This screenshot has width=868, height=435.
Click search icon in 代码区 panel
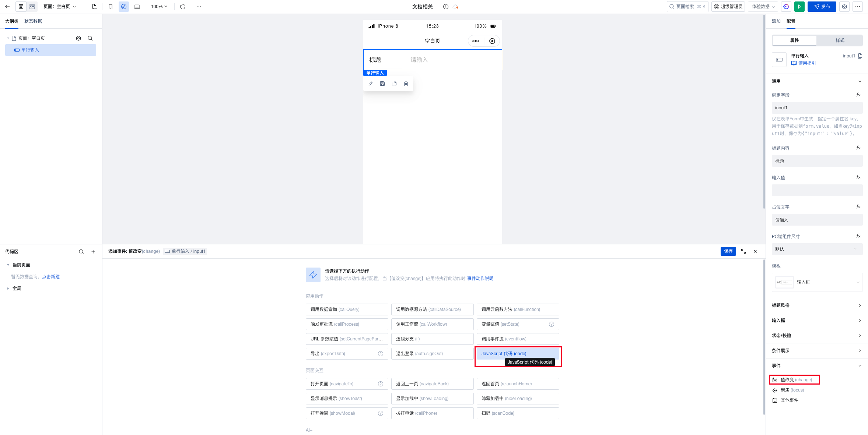pyautogui.click(x=81, y=252)
